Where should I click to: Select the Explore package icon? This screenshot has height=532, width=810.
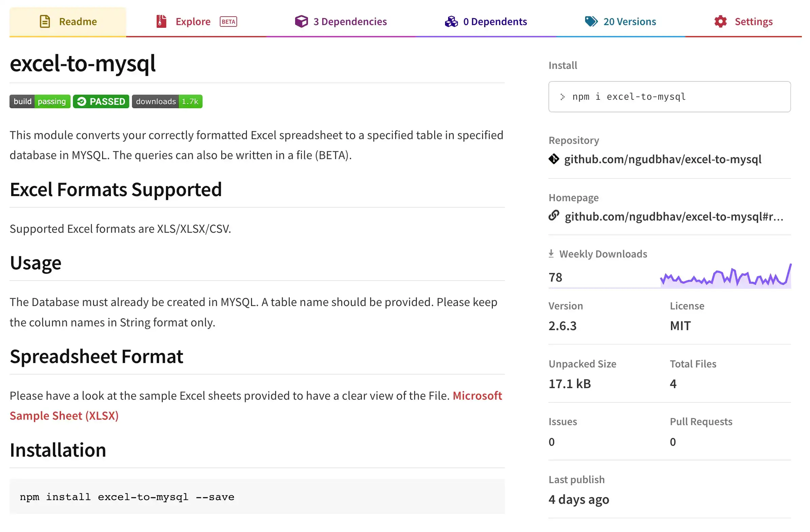161,21
